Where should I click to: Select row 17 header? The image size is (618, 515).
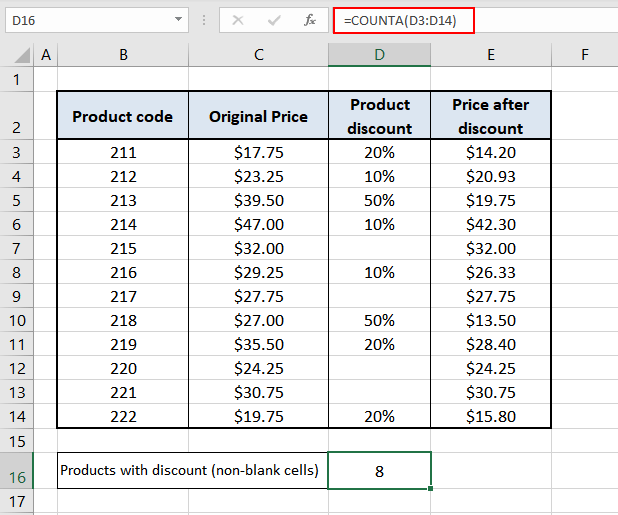[x=17, y=501]
